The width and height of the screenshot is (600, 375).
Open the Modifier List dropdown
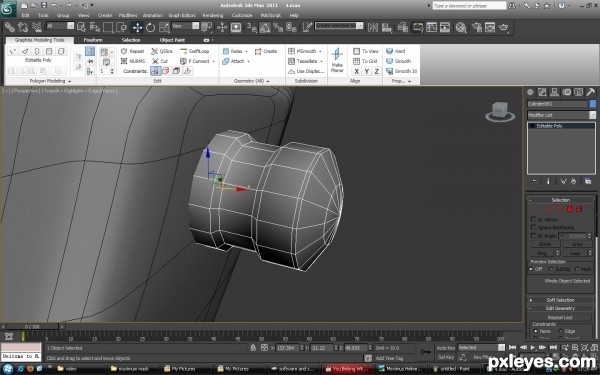[x=561, y=115]
